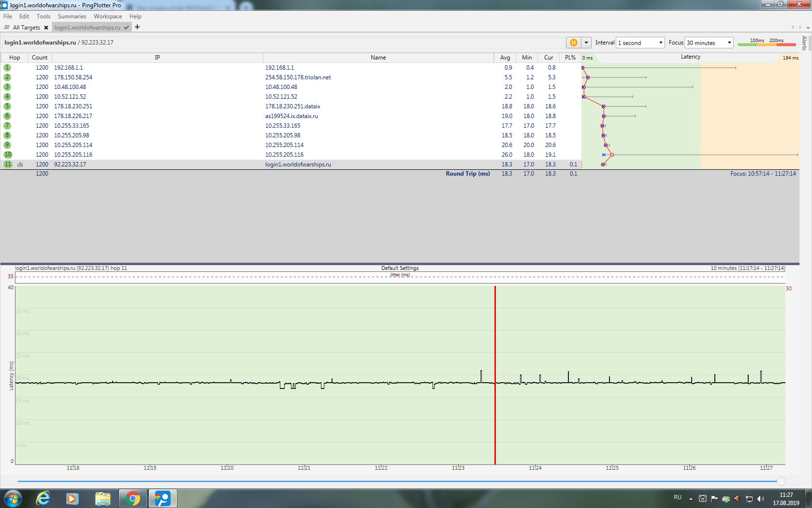The width and height of the screenshot is (812, 508).
Task: Select the login1.worldofwarships.ru name in hop 11
Action: tap(298, 164)
